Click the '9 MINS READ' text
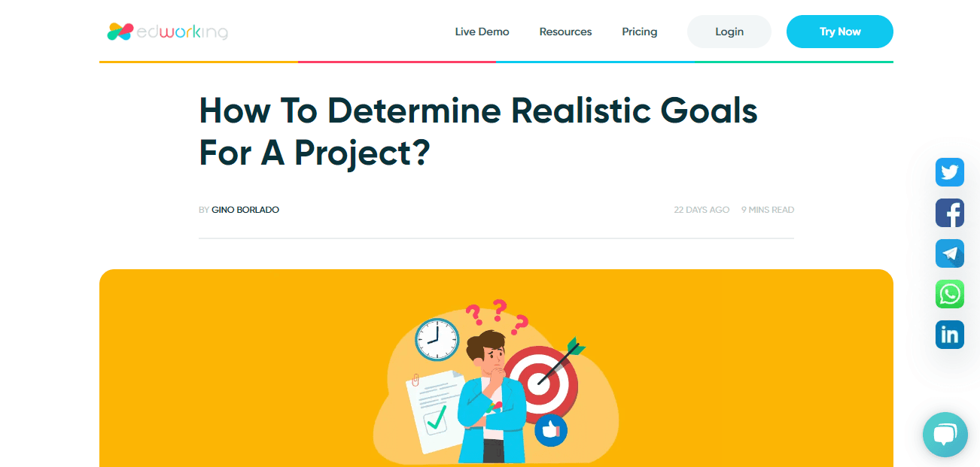Image resolution: width=980 pixels, height=467 pixels. click(768, 210)
